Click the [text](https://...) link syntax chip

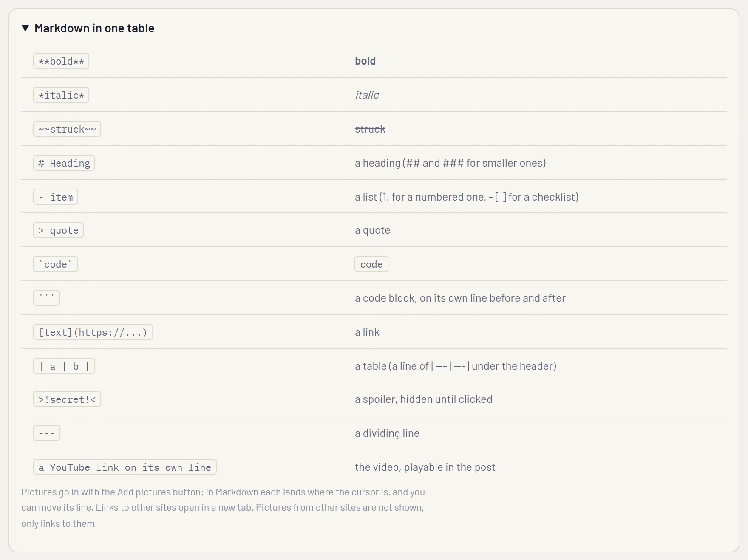coord(93,332)
